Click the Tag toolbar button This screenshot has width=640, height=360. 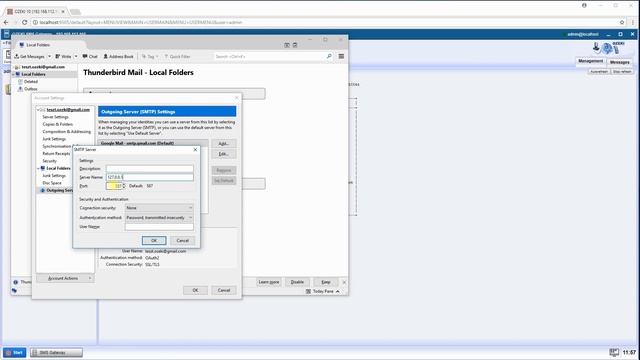(x=149, y=56)
